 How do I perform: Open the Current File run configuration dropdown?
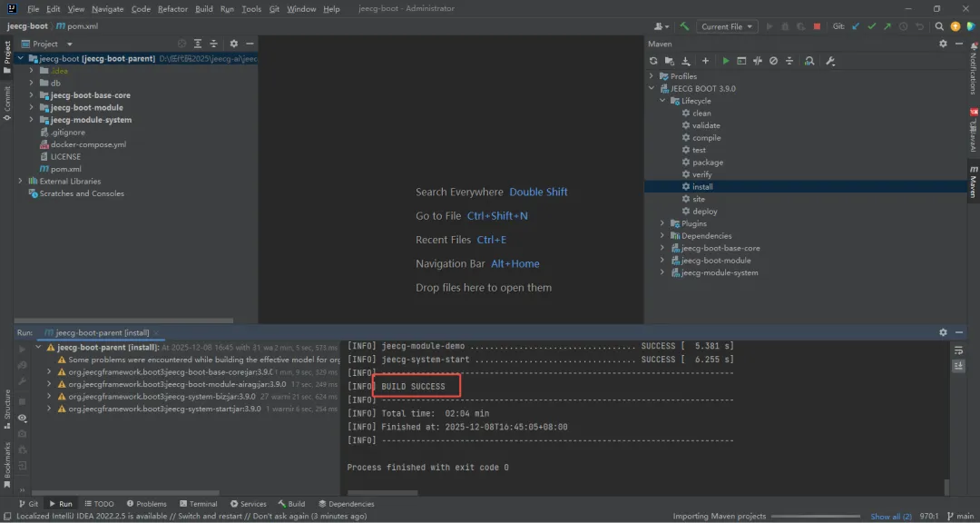(728, 26)
